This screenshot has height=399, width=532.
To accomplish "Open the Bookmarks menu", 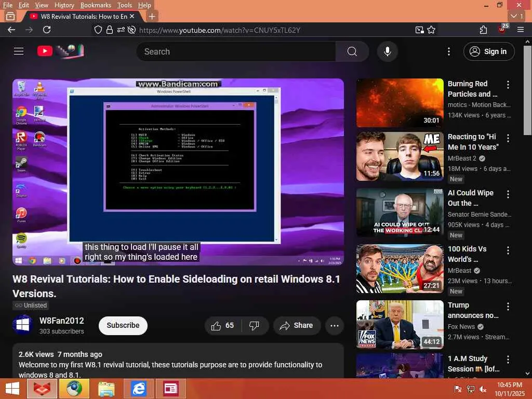I will click(x=96, y=5).
